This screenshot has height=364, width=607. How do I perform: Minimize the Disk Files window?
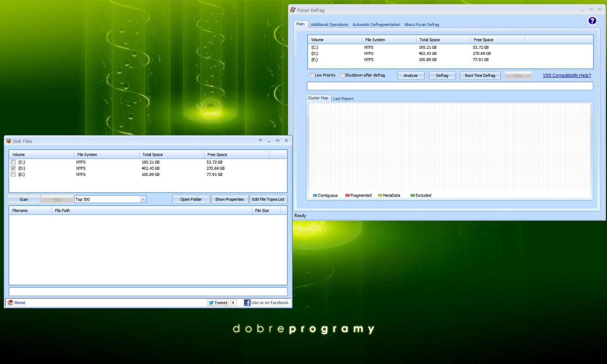(x=269, y=141)
